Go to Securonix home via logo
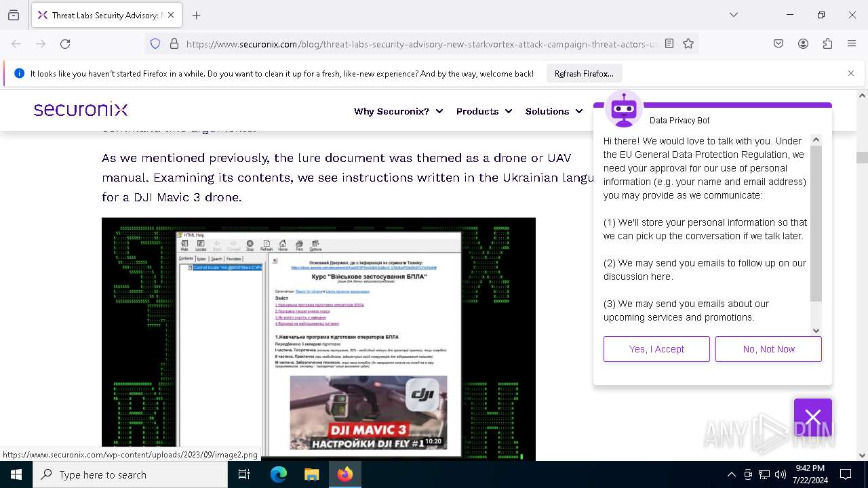Image resolution: width=868 pixels, height=488 pixels. tap(81, 109)
